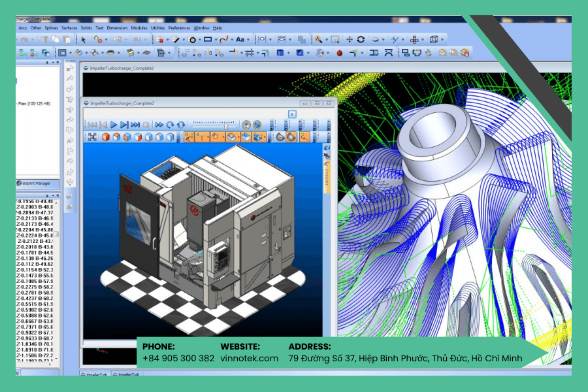588x392 pixels.
Task: Select the Circle drawing tool
Action: [192, 39]
